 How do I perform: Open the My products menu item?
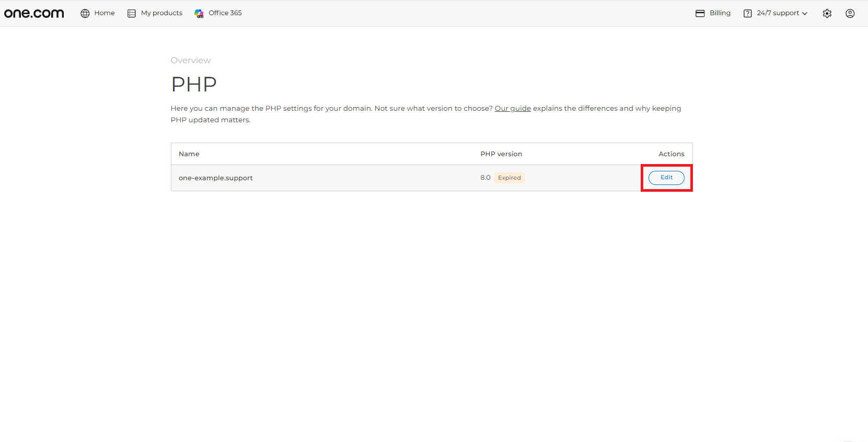[x=162, y=13]
